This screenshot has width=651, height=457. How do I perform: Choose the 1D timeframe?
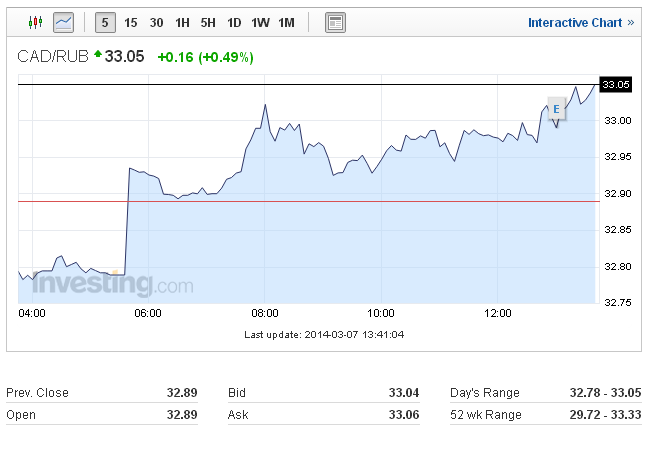pyautogui.click(x=234, y=22)
